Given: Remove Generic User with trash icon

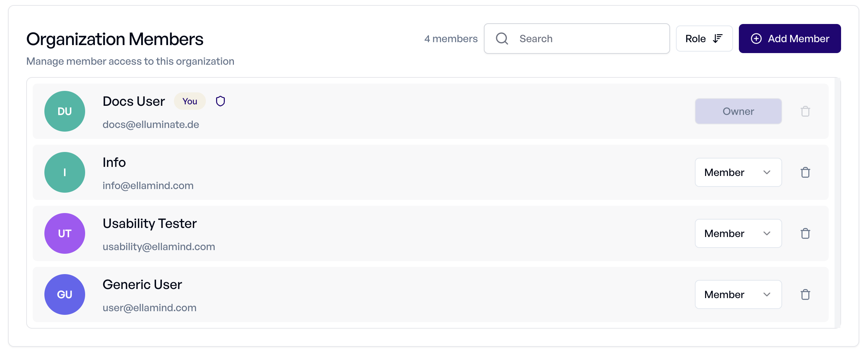Looking at the screenshot, I should [805, 294].
